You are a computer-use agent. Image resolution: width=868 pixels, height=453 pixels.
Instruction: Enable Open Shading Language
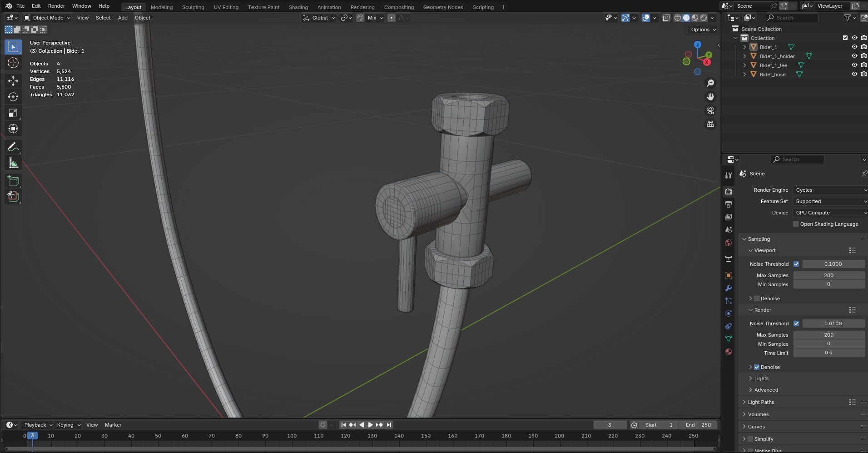pos(796,224)
